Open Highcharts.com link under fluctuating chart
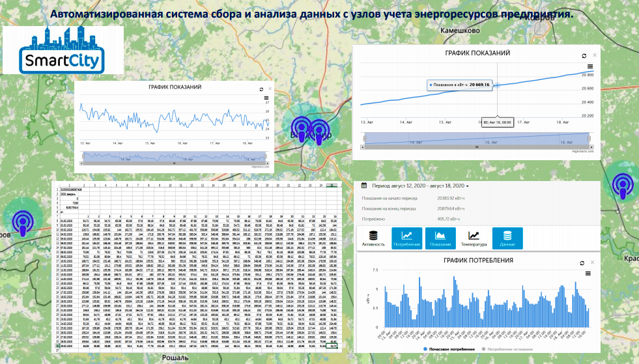The image size is (639, 364). [260, 167]
